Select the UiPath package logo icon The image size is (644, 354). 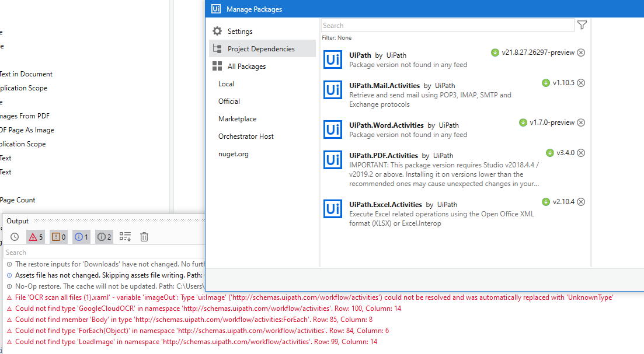point(333,59)
